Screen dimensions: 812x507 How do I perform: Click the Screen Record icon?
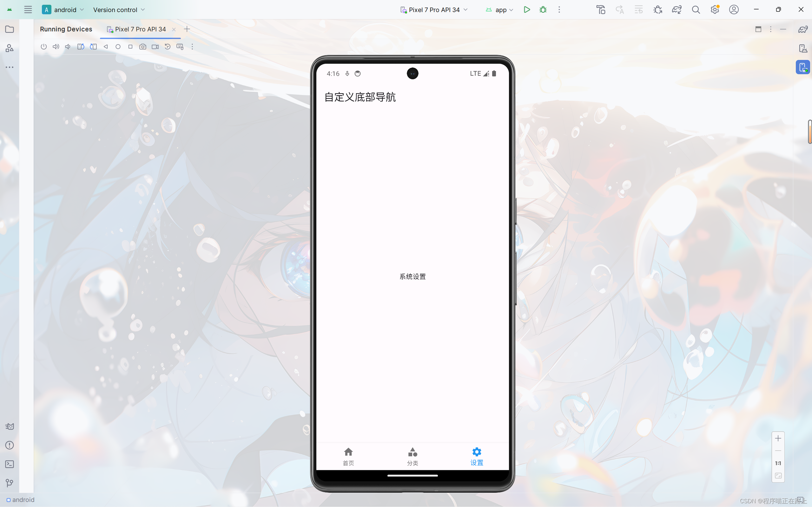(x=155, y=47)
